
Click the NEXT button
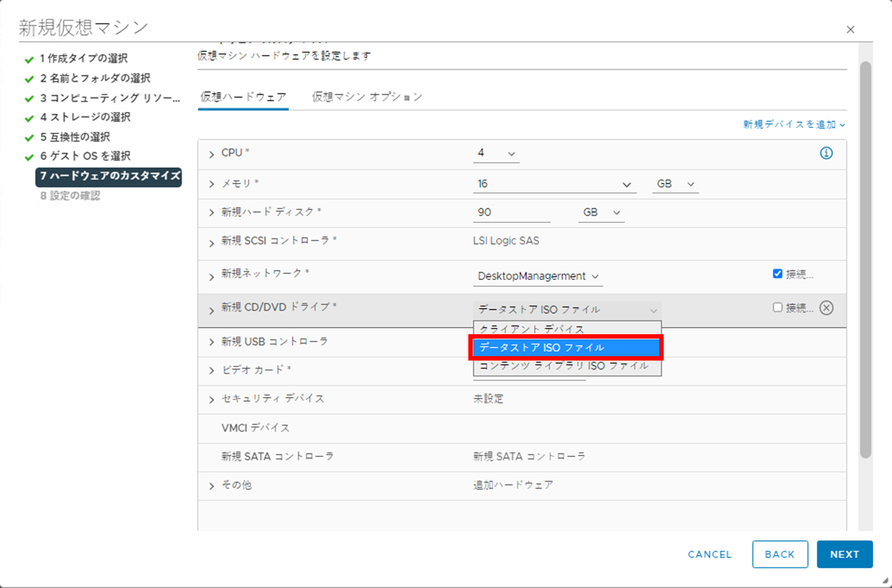pyautogui.click(x=844, y=554)
